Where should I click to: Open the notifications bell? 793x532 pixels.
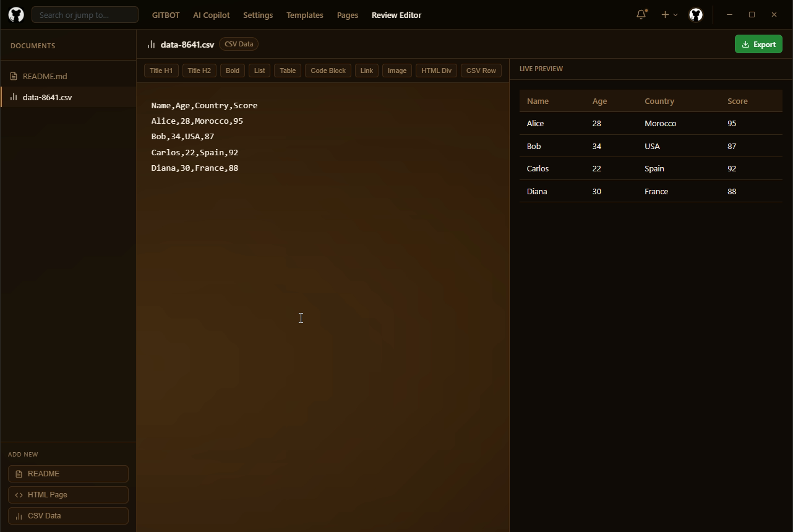pos(641,14)
